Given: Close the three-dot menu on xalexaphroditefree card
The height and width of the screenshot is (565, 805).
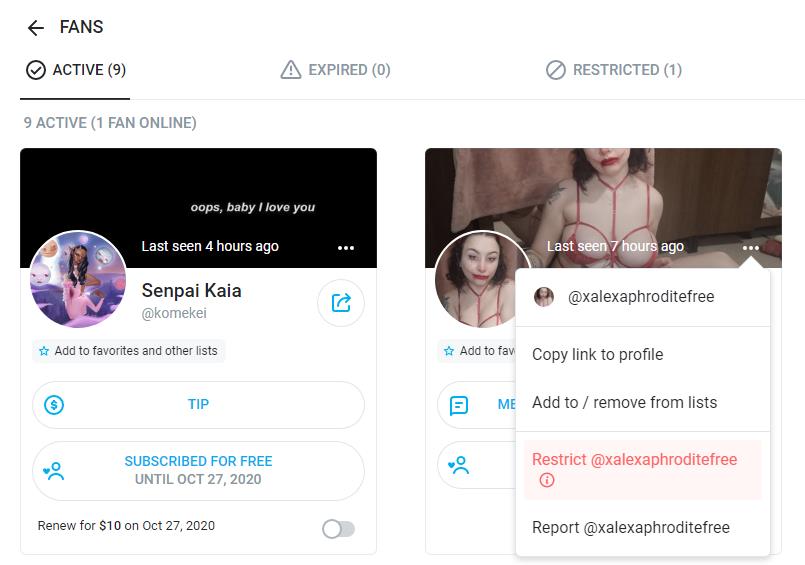Looking at the screenshot, I should click(x=750, y=248).
